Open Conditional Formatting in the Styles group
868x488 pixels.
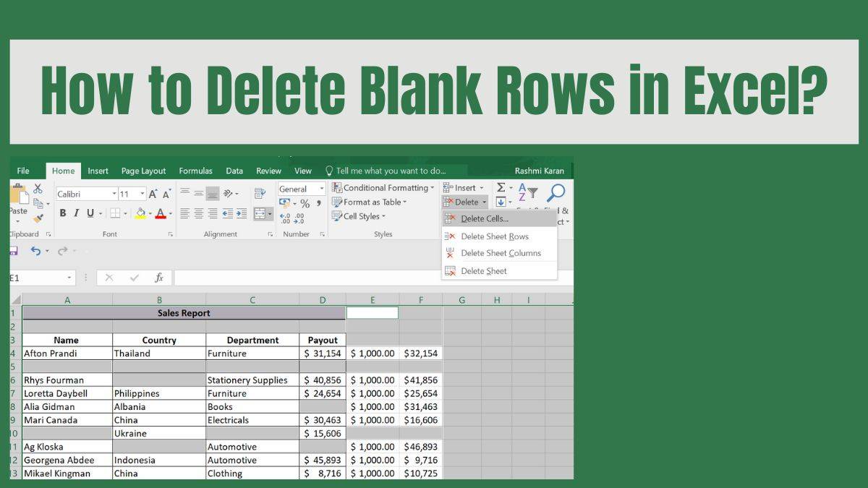pyautogui.click(x=383, y=187)
